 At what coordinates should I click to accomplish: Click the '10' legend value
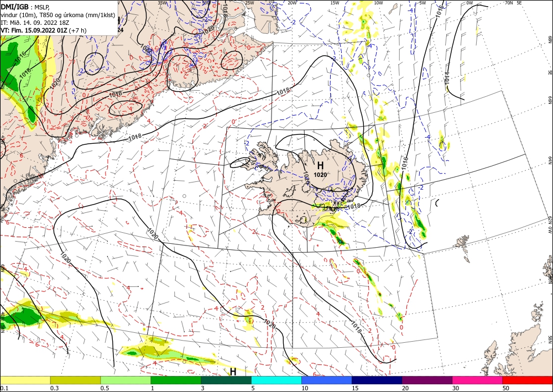305,388
